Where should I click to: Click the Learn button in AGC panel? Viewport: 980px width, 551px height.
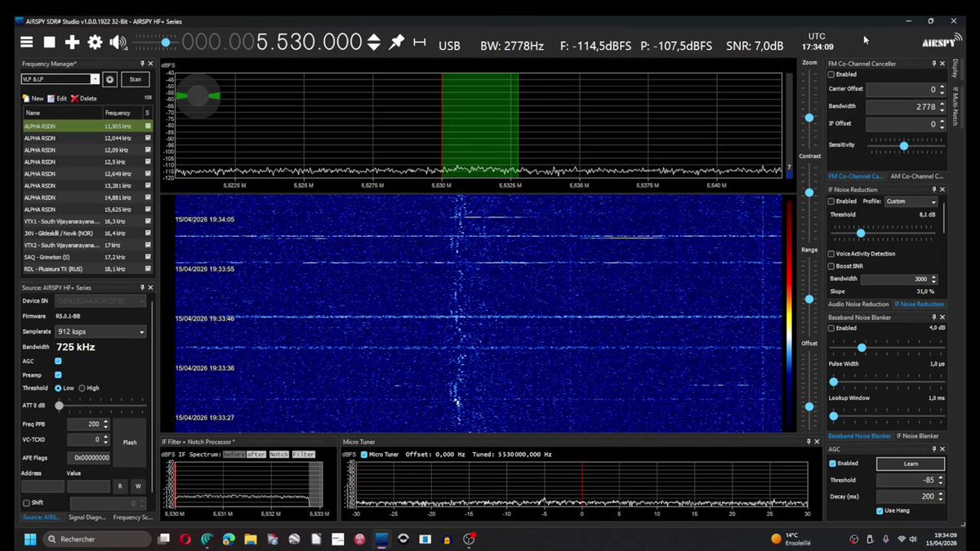(910, 464)
